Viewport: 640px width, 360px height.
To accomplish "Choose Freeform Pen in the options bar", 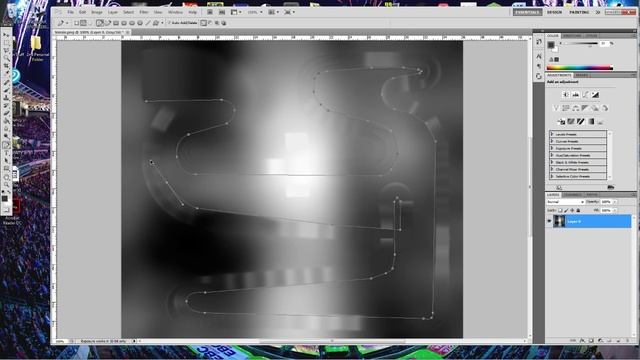I will click(x=108, y=23).
